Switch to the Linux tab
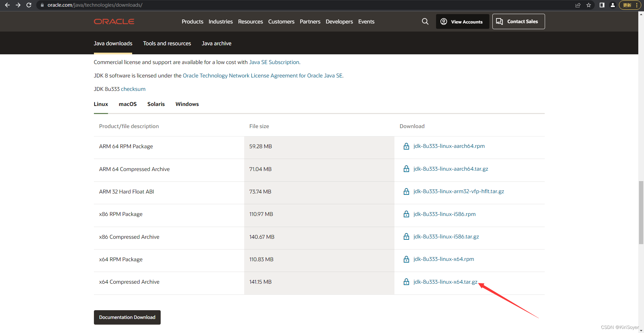644x333 pixels. coord(101,104)
